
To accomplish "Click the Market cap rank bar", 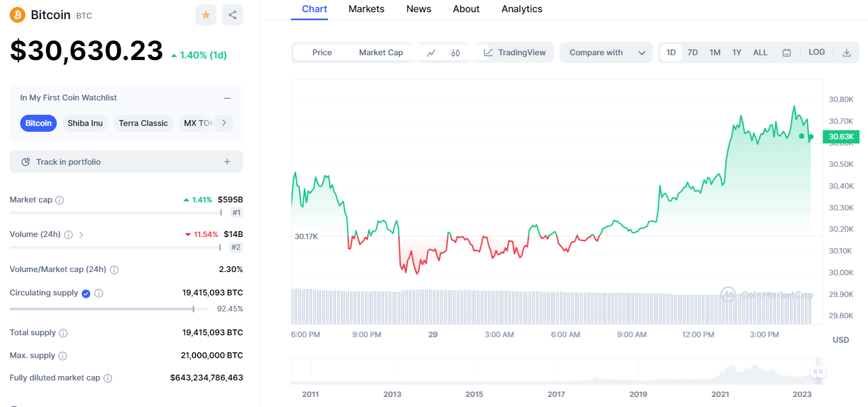I will click(116, 213).
